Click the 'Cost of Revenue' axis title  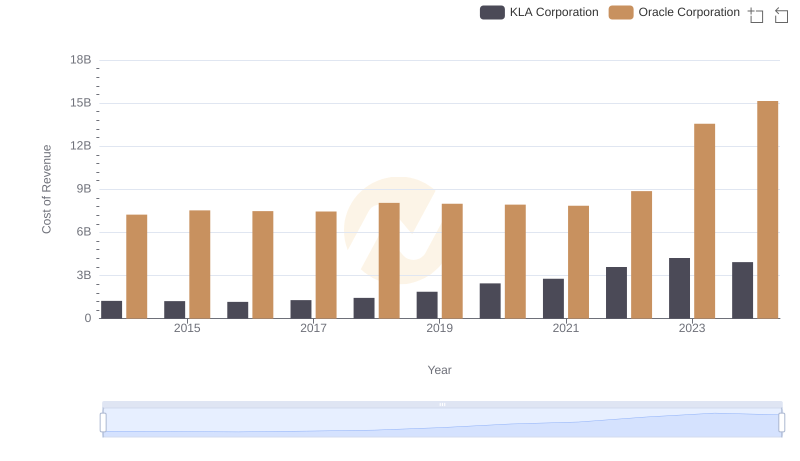point(46,189)
